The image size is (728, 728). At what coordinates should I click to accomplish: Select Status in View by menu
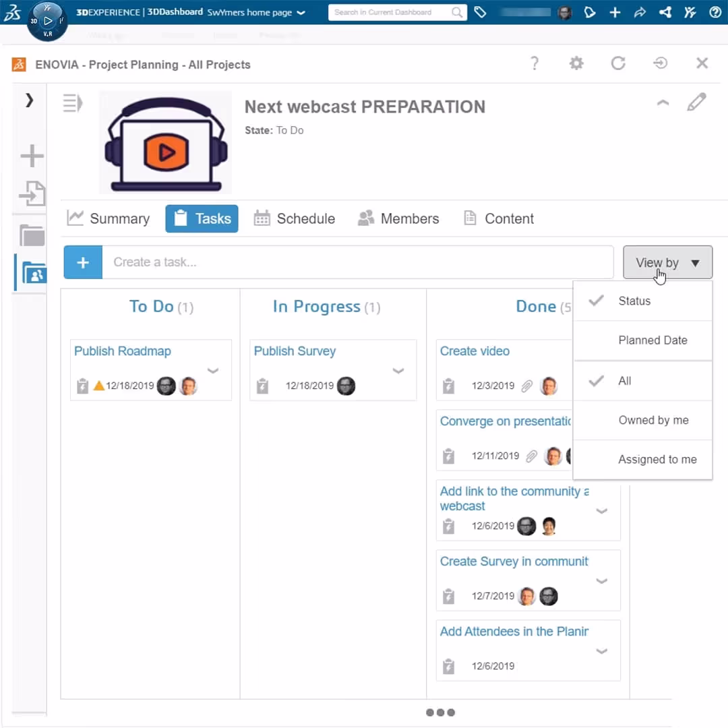pos(642,301)
